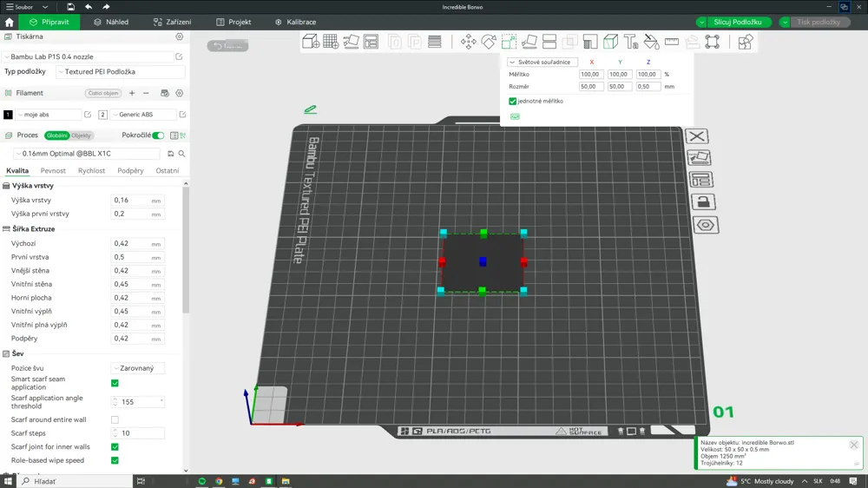Click the Add model cube icon
868x488 pixels.
pyautogui.click(x=311, y=42)
